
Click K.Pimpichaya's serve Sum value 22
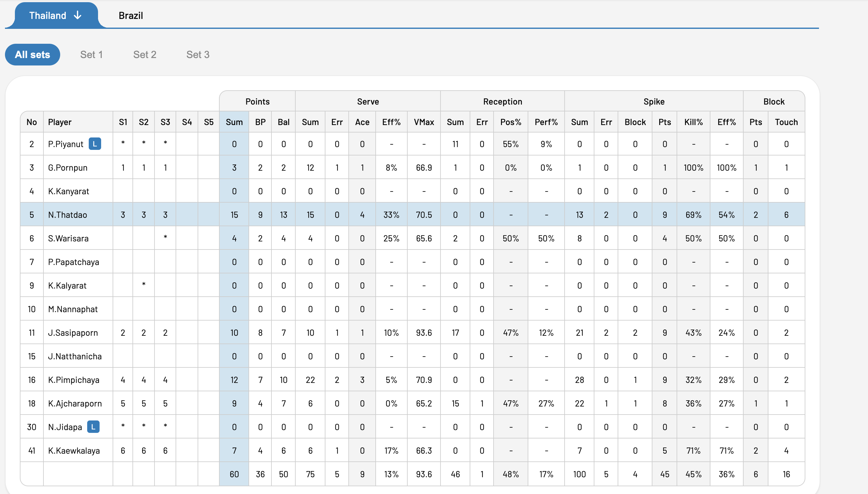pyautogui.click(x=310, y=380)
